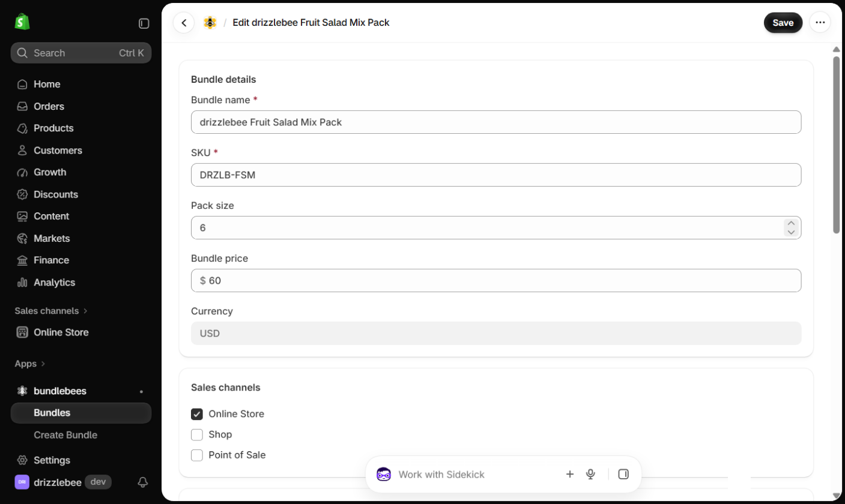845x504 pixels.
Task: Decrease pack size with down arrow
Action: [791, 232]
